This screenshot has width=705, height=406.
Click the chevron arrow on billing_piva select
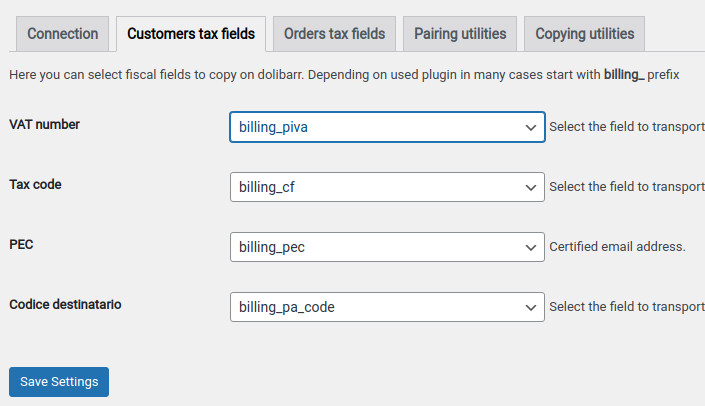530,127
